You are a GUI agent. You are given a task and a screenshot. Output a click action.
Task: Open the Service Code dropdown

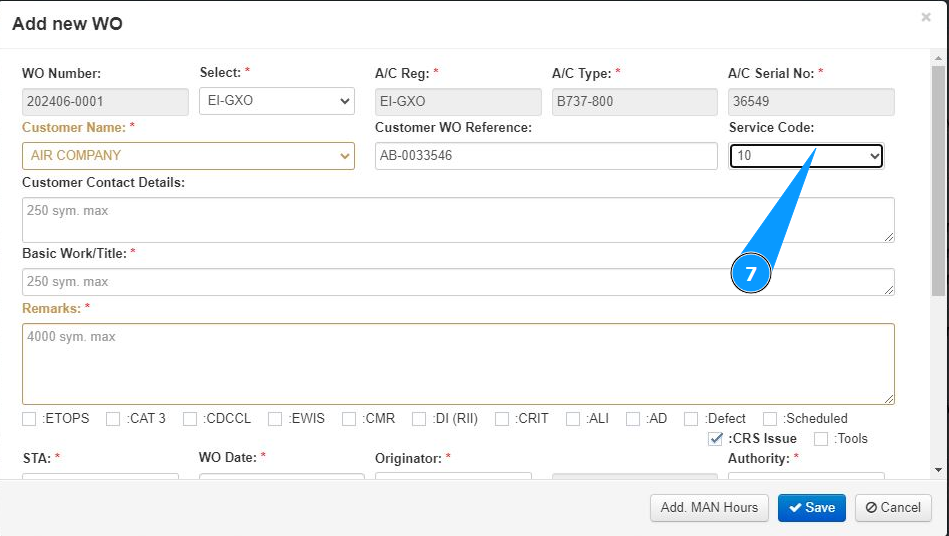click(x=806, y=156)
